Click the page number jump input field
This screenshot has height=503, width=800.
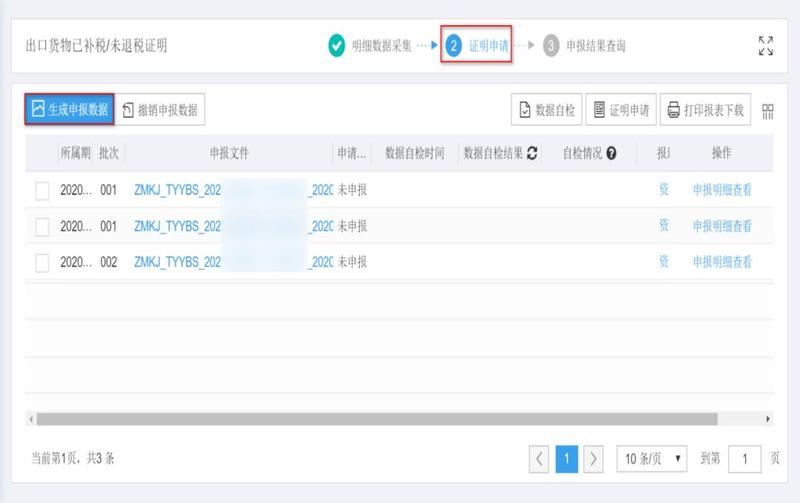click(x=744, y=458)
